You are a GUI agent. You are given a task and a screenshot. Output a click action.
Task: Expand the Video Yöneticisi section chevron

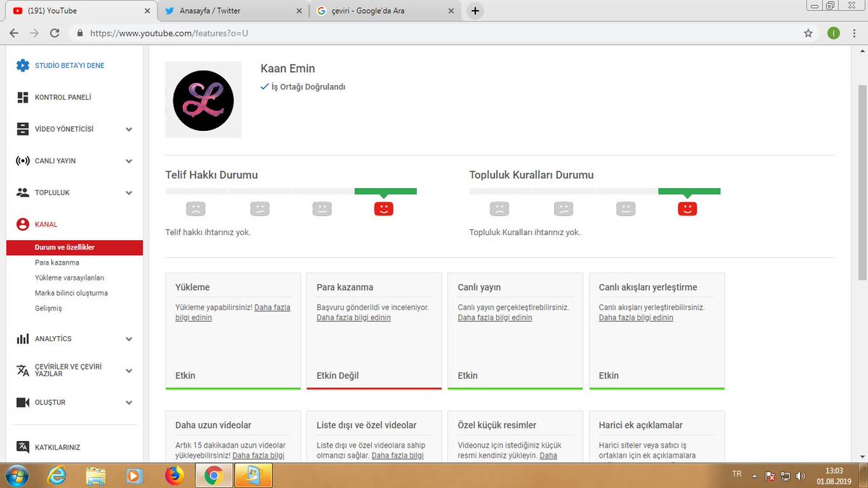coord(129,129)
